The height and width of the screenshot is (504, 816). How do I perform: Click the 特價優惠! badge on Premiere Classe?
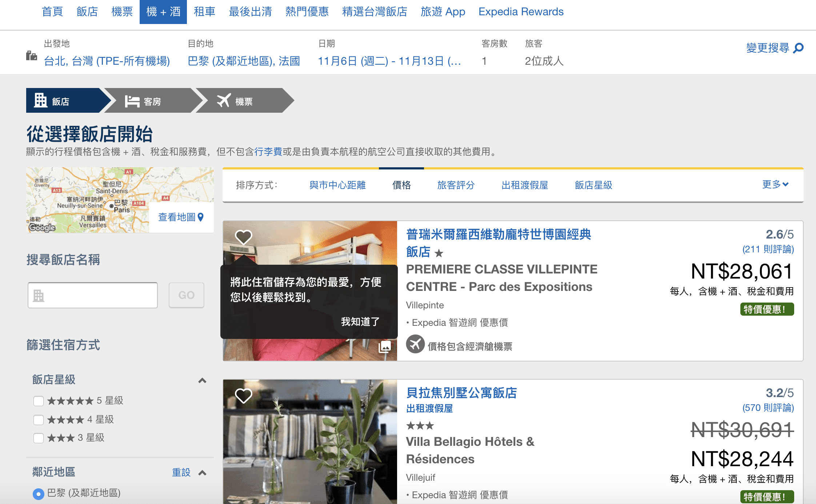click(767, 309)
